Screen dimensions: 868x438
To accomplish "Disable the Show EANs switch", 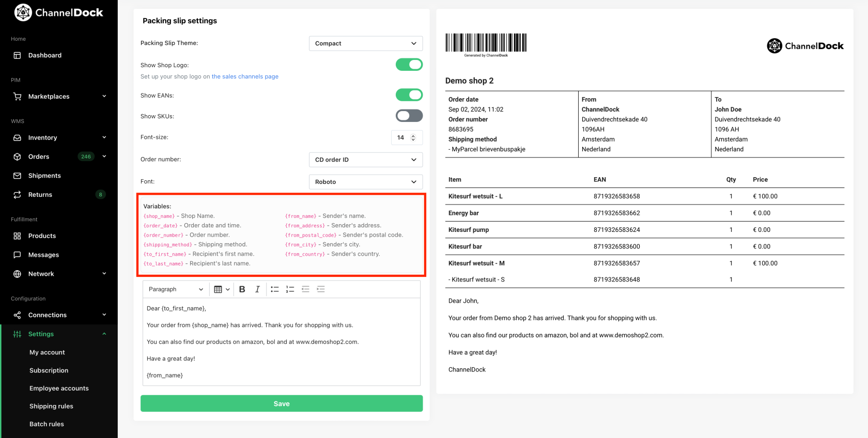I will point(409,95).
